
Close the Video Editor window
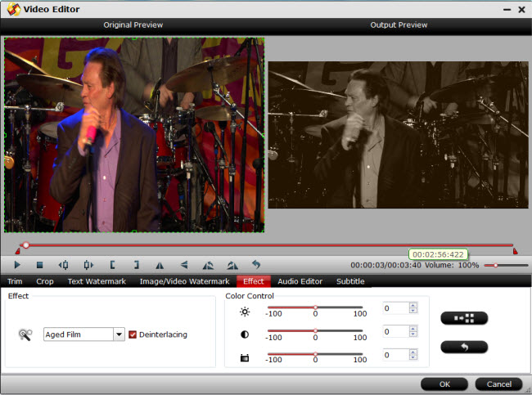tap(522, 10)
